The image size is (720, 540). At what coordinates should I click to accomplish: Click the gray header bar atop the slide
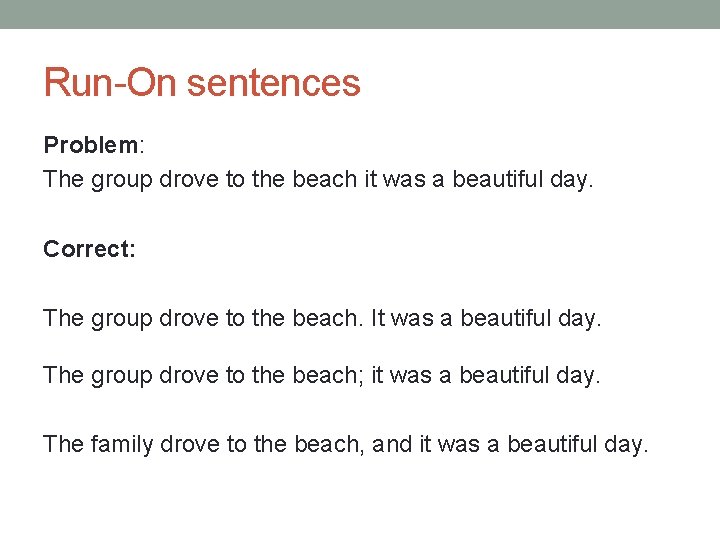click(x=360, y=14)
